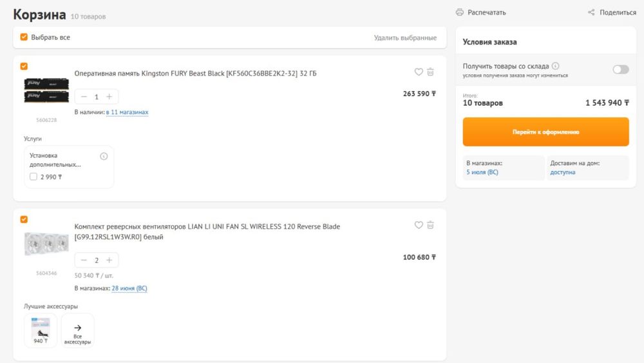The height and width of the screenshot is (363, 644).
Task: Uncheck the LIAN LI fan kit checkbox
Action: [x=24, y=219]
